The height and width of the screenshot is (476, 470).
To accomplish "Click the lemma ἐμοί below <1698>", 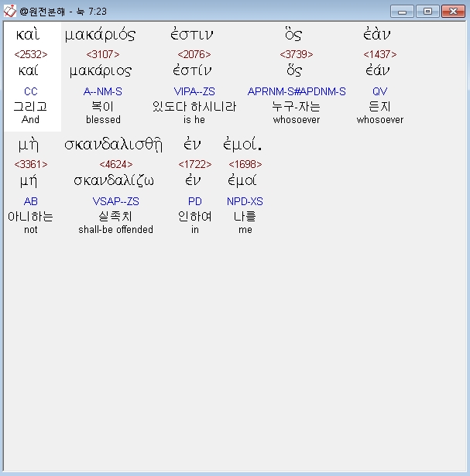I will coord(242,181).
